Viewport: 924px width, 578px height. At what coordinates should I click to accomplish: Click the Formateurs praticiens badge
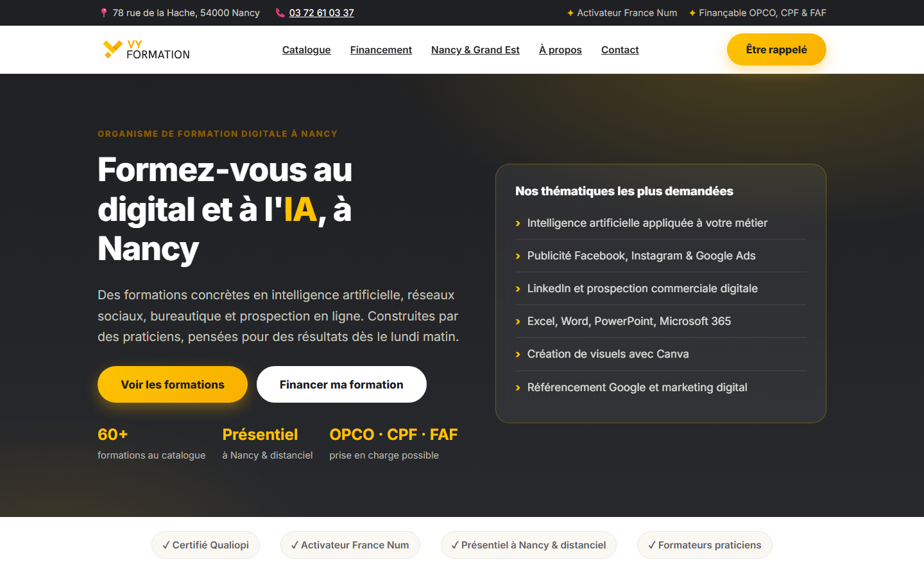click(x=705, y=545)
